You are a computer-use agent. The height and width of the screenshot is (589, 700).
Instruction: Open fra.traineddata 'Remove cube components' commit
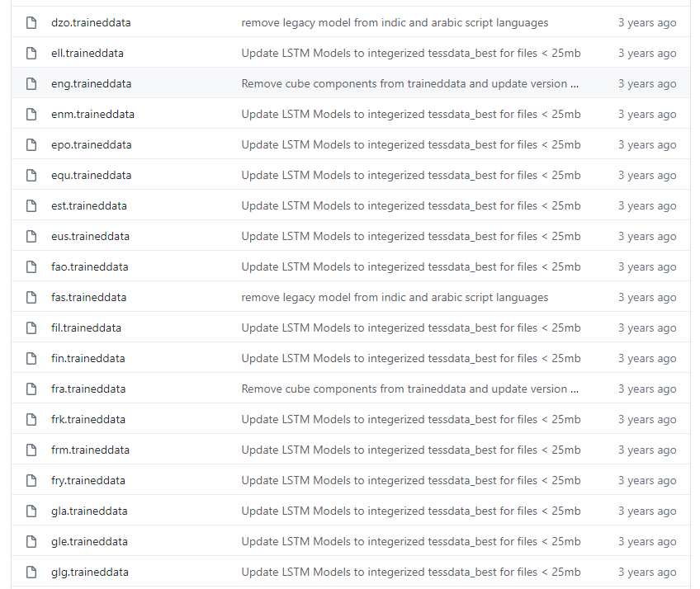(409, 389)
